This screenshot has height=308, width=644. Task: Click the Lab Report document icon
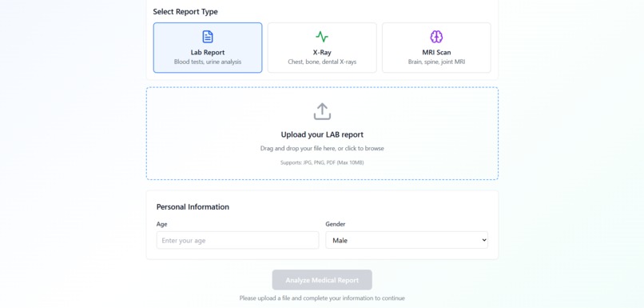tap(208, 37)
